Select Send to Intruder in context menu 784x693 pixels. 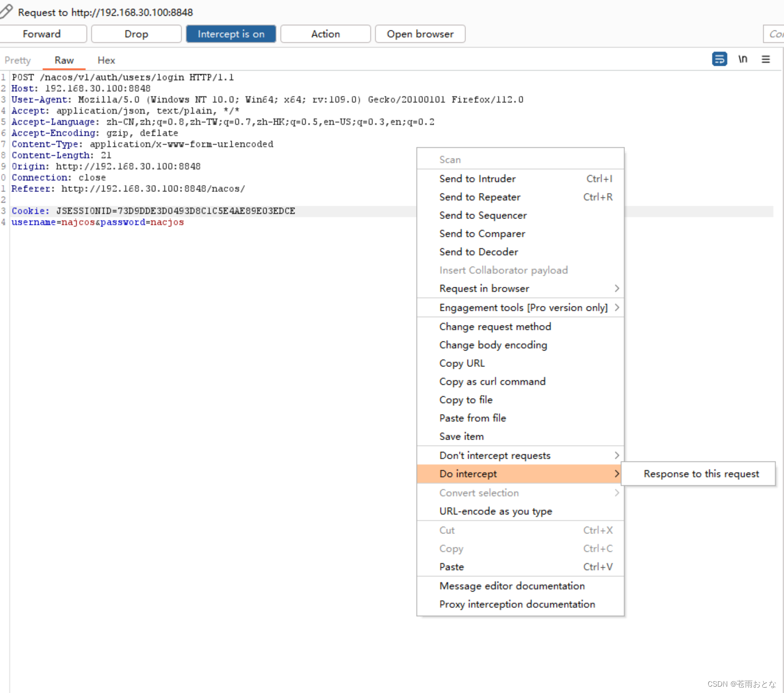pyautogui.click(x=521, y=179)
